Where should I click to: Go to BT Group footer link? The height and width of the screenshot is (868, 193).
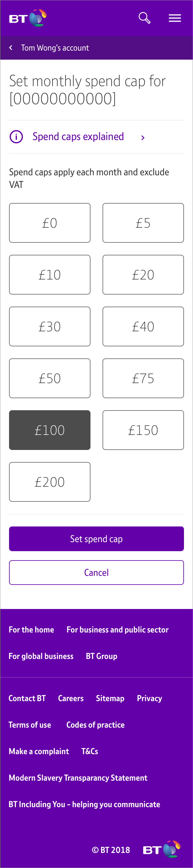pyautogui.click(x=102, y=656)
